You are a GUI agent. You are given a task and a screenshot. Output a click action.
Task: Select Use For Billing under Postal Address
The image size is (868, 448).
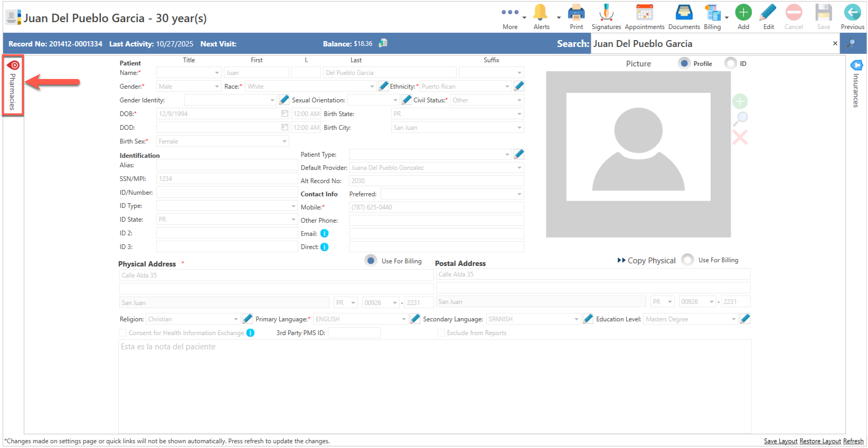pyautogui.click(x=688, y=260)
